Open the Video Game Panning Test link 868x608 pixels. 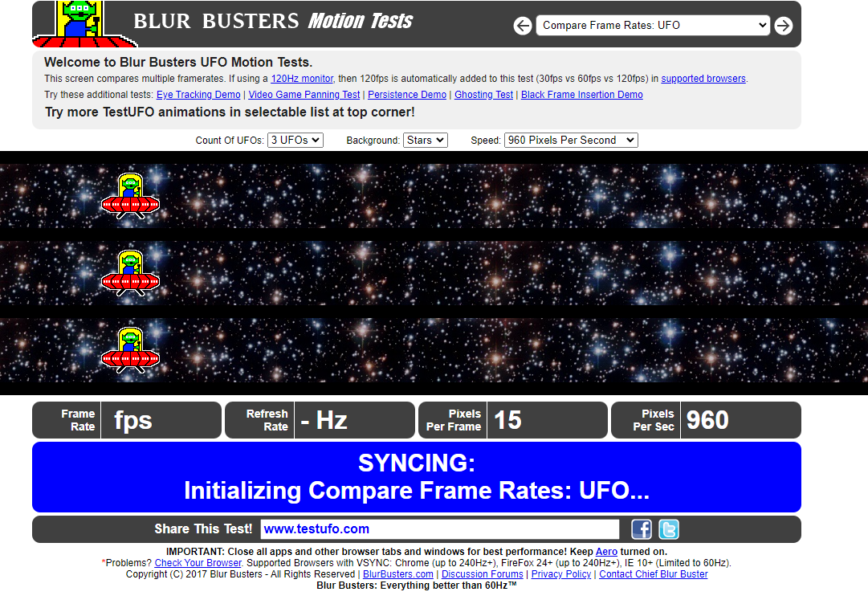click(x=304, y=95)
